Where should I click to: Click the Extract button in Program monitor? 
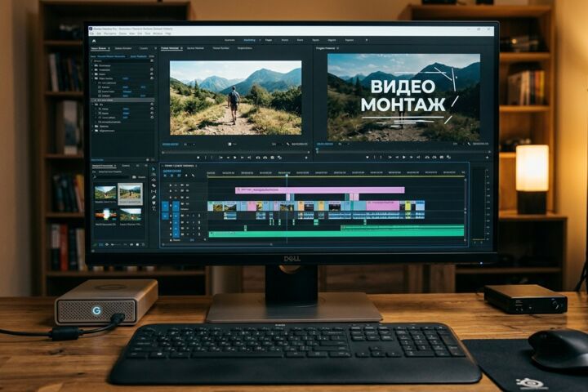click(x=434, y=158)
